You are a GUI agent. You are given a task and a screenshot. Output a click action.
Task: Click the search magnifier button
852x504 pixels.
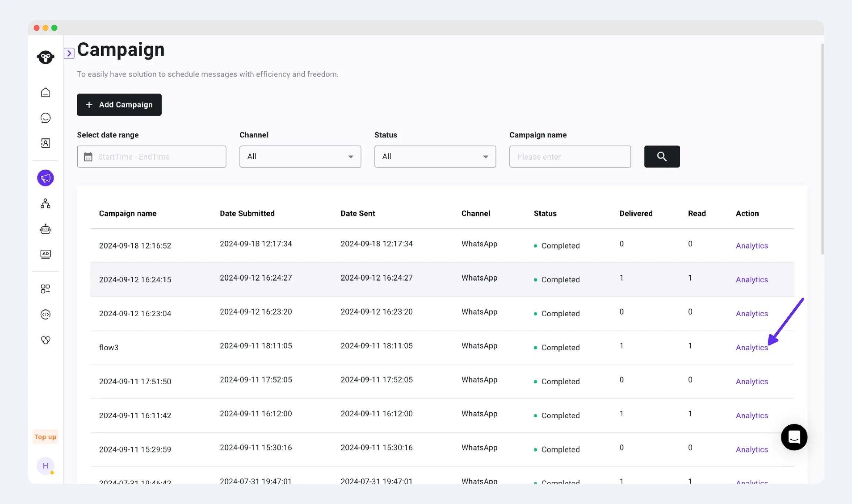coord(662,157)
